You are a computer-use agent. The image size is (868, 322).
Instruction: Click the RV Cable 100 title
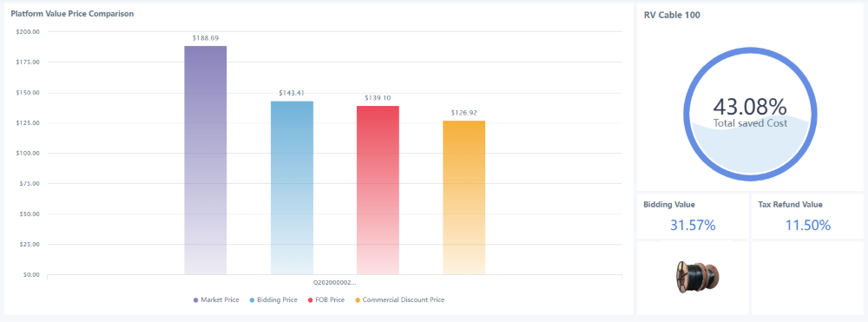click(672, 16)
